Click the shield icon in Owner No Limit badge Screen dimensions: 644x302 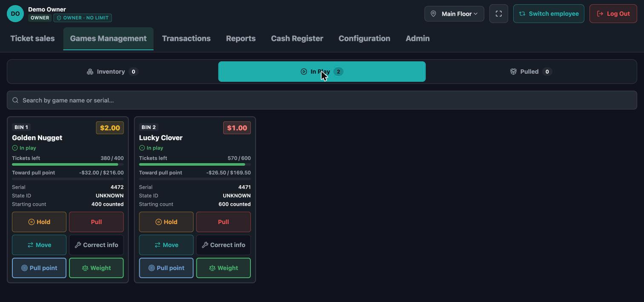(x=59, y=18)
